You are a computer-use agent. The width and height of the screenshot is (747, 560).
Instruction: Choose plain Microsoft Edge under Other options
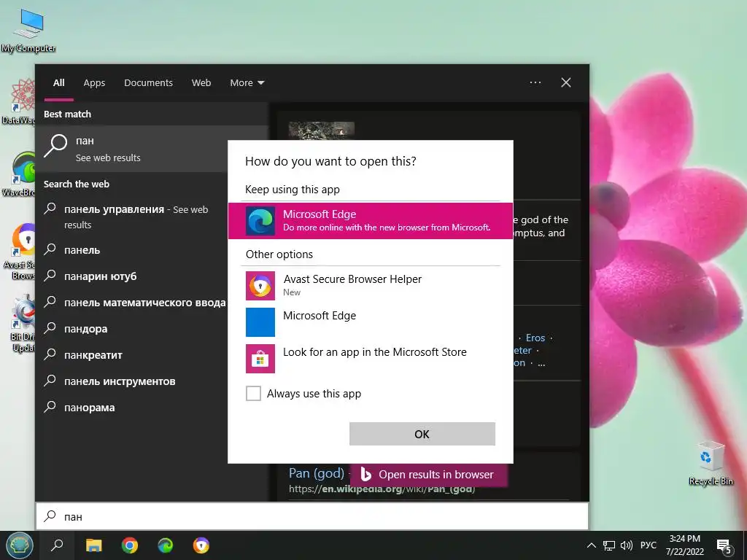click(x=370, y=322)
